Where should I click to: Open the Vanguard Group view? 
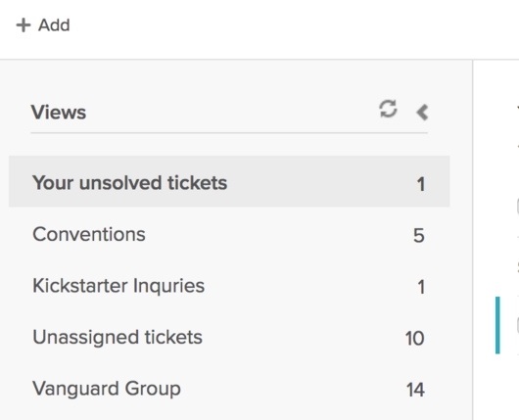229,389
